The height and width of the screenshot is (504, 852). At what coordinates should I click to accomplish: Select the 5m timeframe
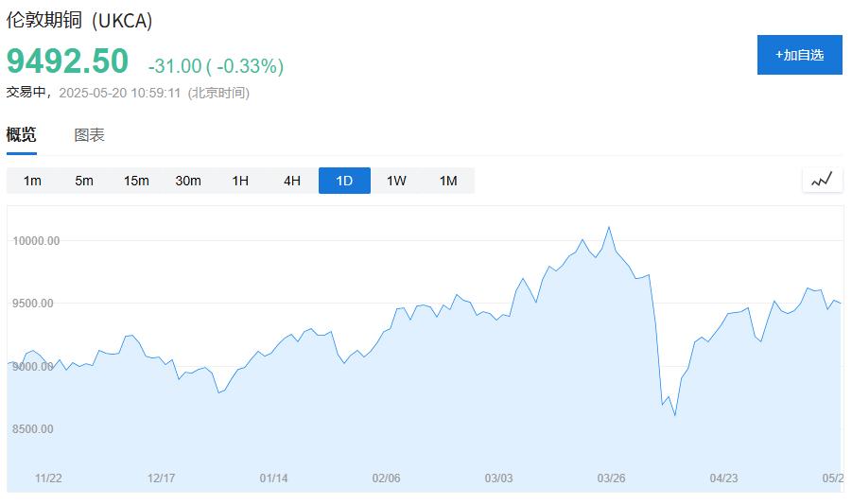click(x=84, y=181)
